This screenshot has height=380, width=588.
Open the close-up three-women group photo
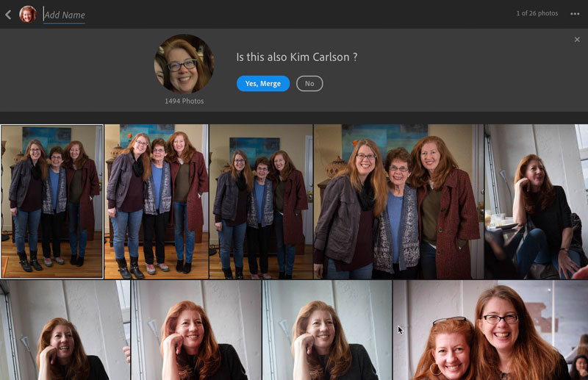click(x=398, y=201)
